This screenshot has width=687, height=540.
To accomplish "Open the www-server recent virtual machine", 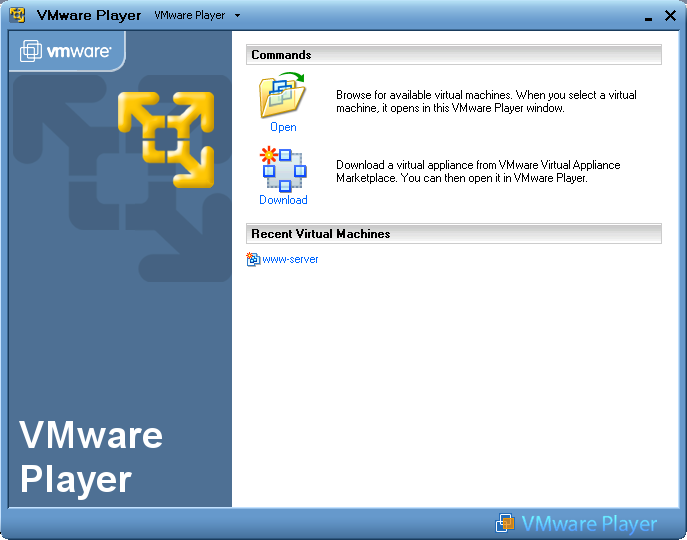I will point(290,259).
